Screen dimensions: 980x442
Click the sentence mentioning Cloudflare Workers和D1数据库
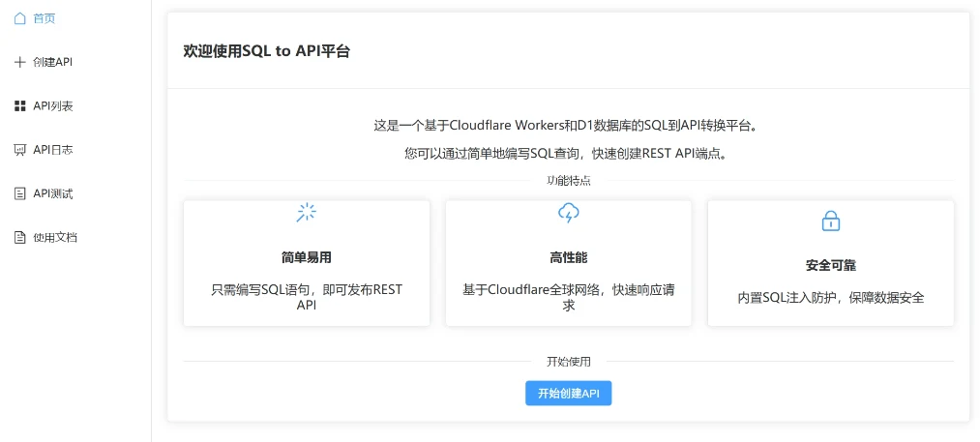tap(568, 126)
